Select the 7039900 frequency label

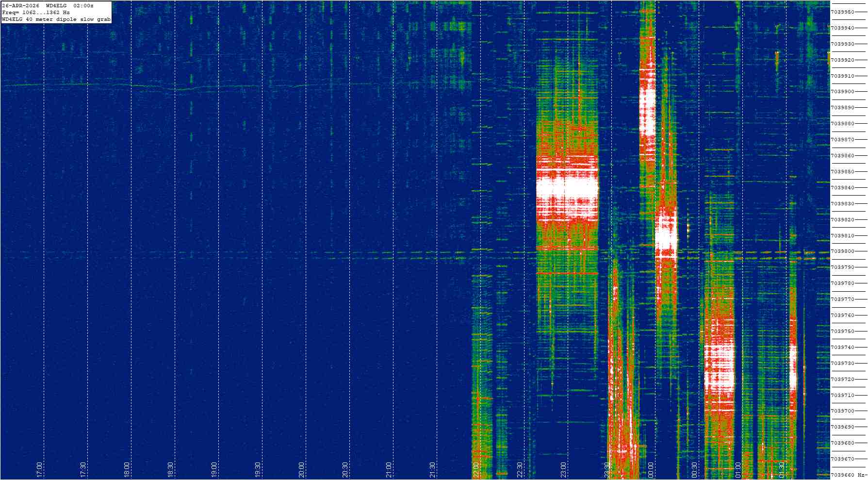coord(843,91)
